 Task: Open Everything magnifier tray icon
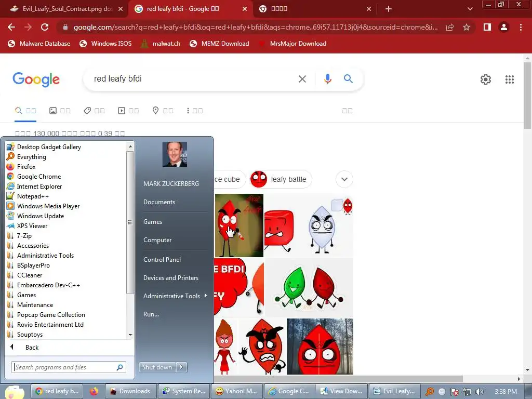430,392
